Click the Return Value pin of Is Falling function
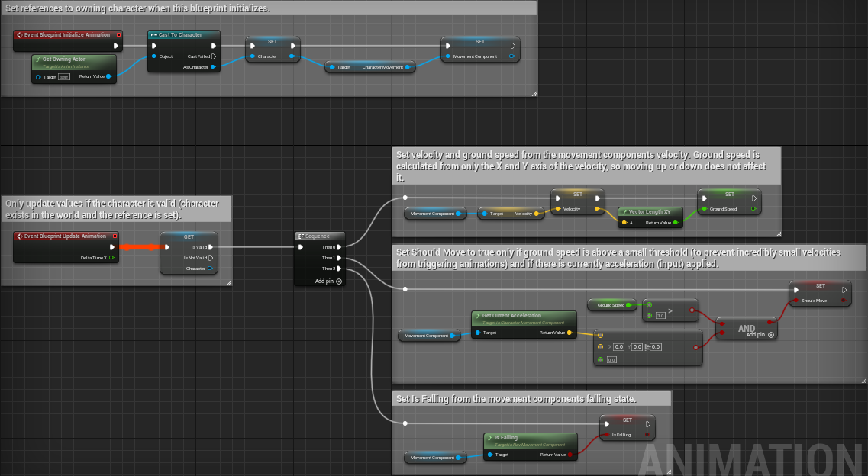This screenshot has height=476, width=868. click(x=570, y=455)
